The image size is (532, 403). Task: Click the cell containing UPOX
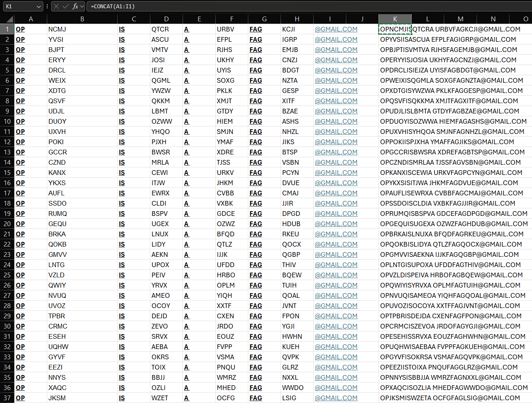click(x=166, y=265)
